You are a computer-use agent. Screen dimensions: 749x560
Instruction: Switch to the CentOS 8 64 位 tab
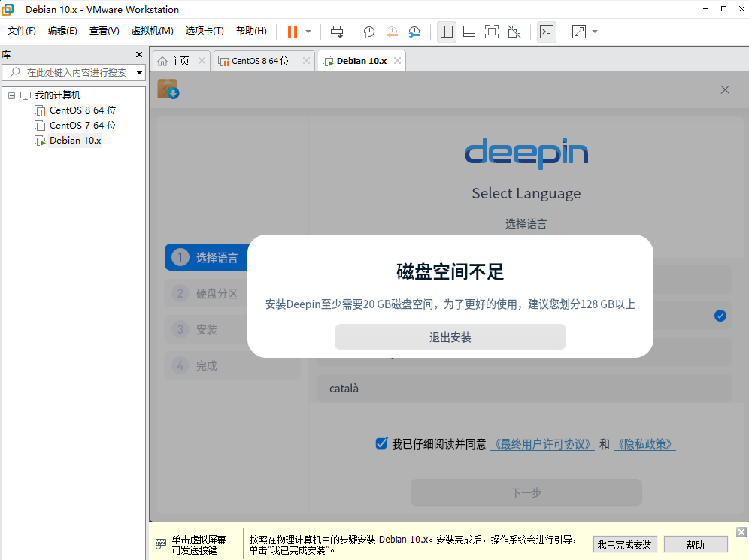coord(259,61)
